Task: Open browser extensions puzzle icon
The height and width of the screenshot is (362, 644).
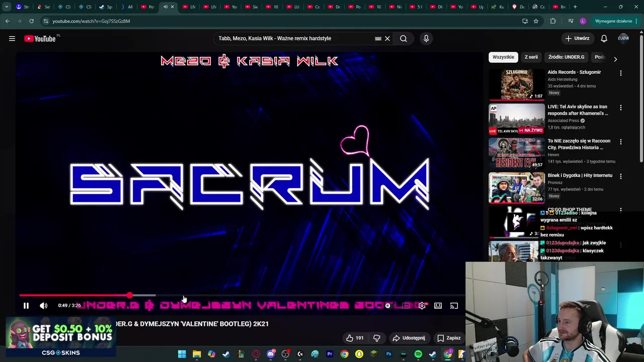Action: [x=553, y=21]
